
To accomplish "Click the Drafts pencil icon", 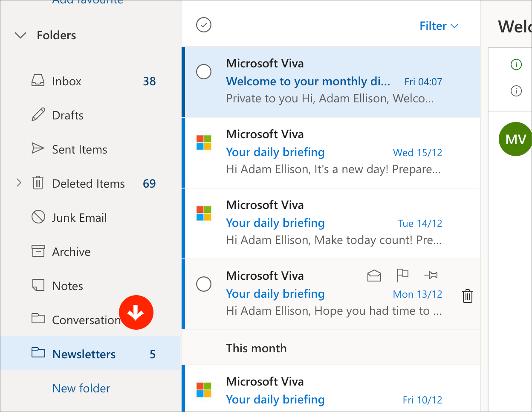I will tap(38, 115).
